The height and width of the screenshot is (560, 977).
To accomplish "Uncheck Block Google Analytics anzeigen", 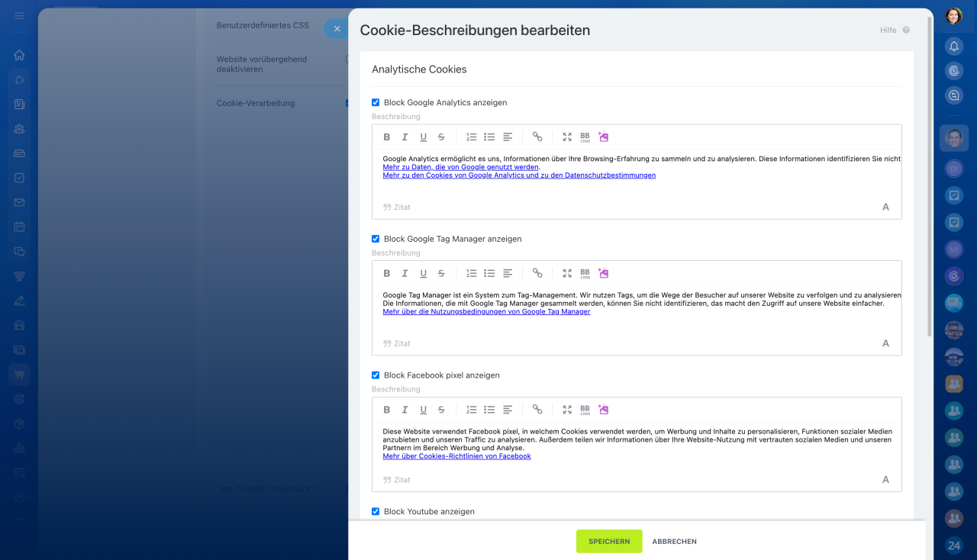I will click(376, 102).
